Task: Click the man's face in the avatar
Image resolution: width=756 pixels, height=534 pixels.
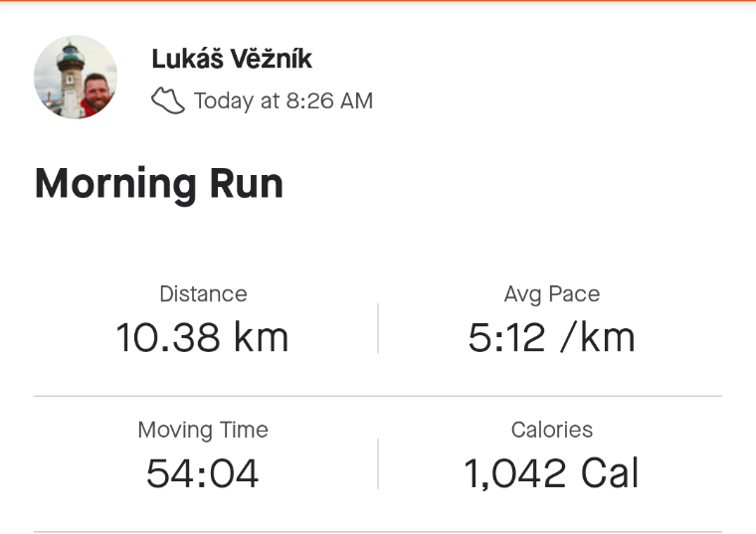Action: click(x=96, y=91)
